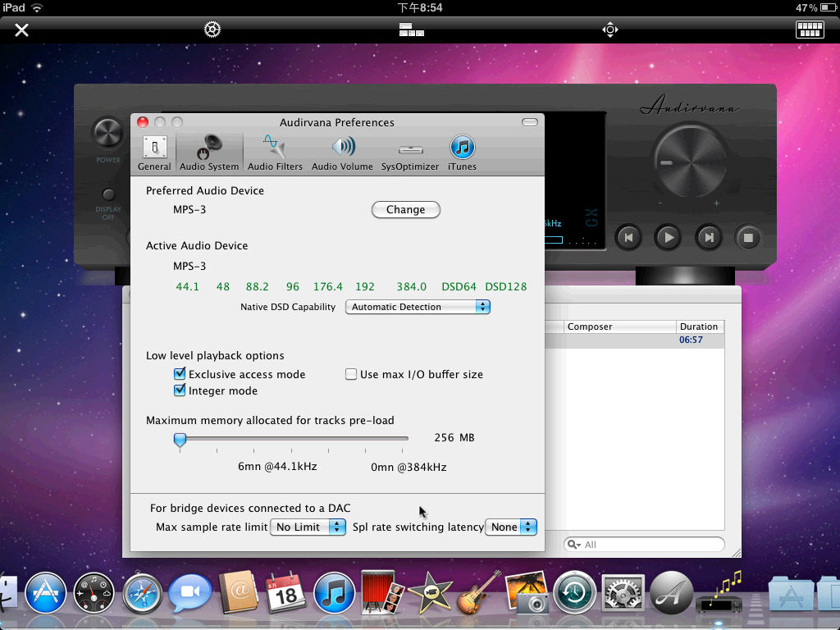Close the remote session with X icon
Image resolution: width=840 pixels, height=630 pixels.
coord(21,30)
